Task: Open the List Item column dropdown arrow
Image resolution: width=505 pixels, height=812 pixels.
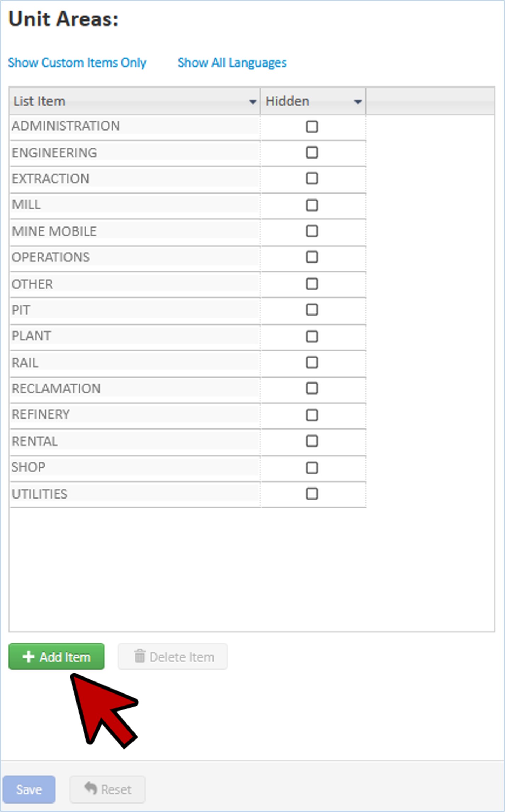Action: point(252,102)
